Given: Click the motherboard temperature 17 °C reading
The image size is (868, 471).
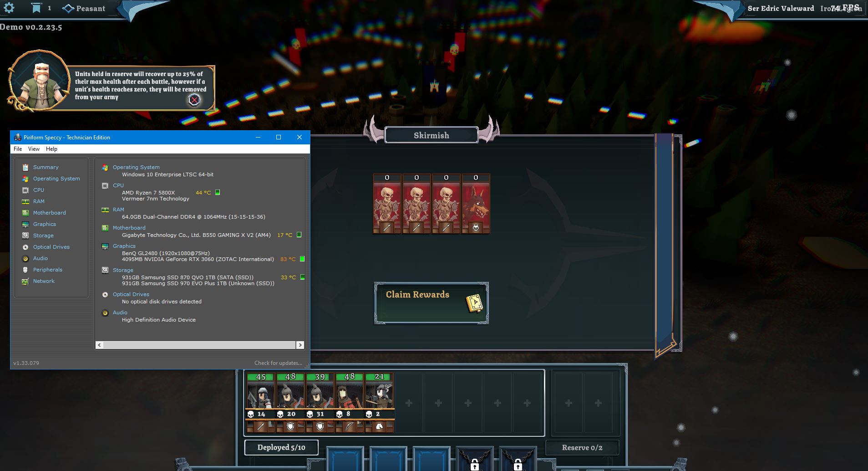Looking at the screenshot, I should (285, 235).
